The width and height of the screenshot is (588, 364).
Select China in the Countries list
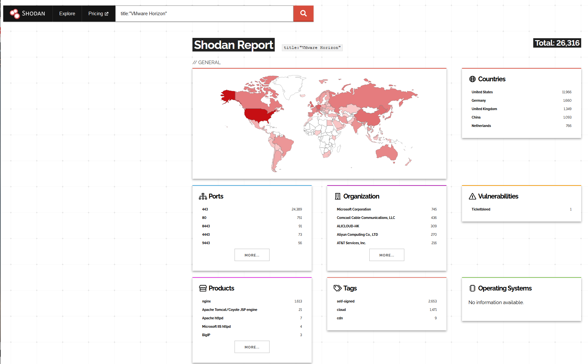[x=522, y=117]
